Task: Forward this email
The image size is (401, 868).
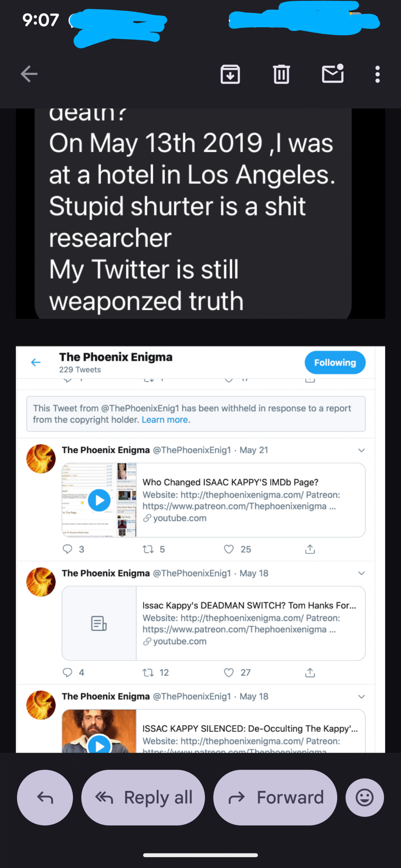Action: pos(275,797)
